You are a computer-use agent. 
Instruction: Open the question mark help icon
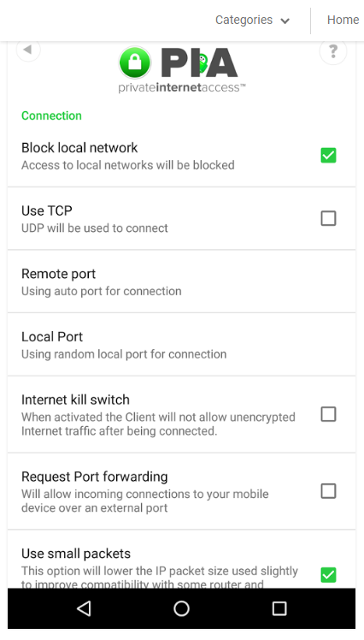[x=333, y=51]
